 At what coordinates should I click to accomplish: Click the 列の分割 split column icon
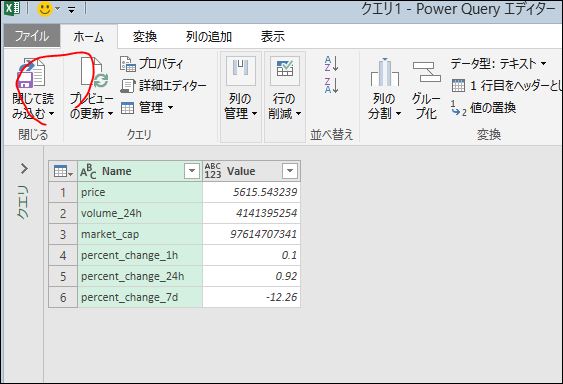point(385,72)
